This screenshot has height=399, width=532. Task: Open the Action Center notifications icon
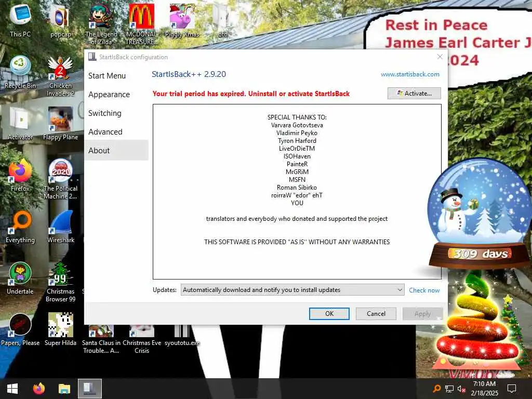pyautogui.click(x=511, y=389)
